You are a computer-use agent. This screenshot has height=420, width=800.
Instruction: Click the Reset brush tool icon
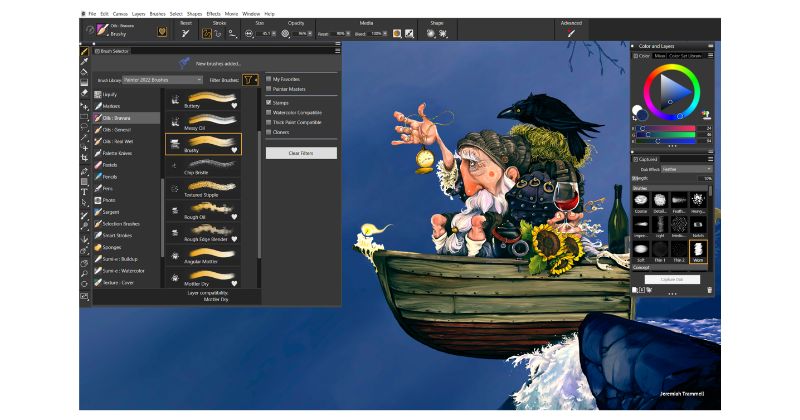(x=186, y=33)
